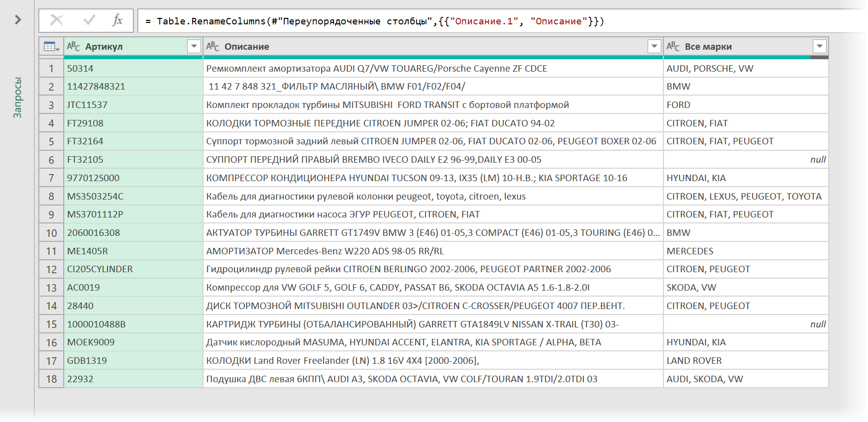Select description СУППОРТ ПЕРЕДНИЙ ПРАВЫЙ BREMBO IVECO

(433, 160)
